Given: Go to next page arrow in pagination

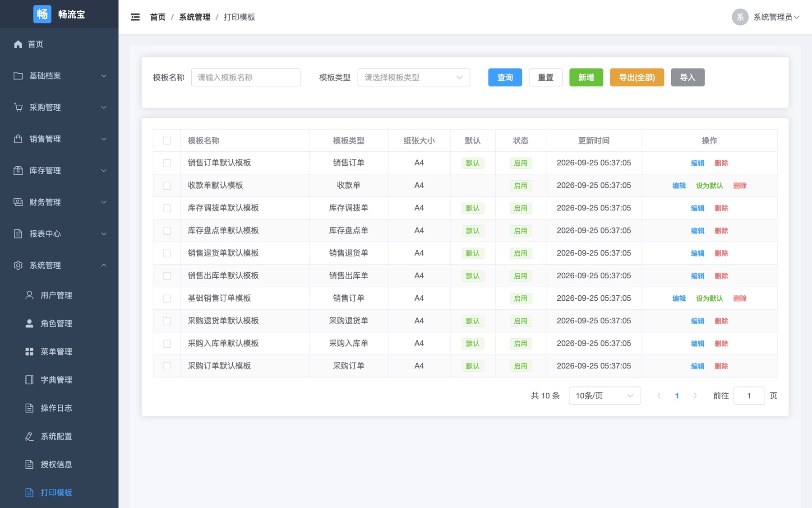Looking at the screenshot, I should pyautogui.click(x=695, y=396).
